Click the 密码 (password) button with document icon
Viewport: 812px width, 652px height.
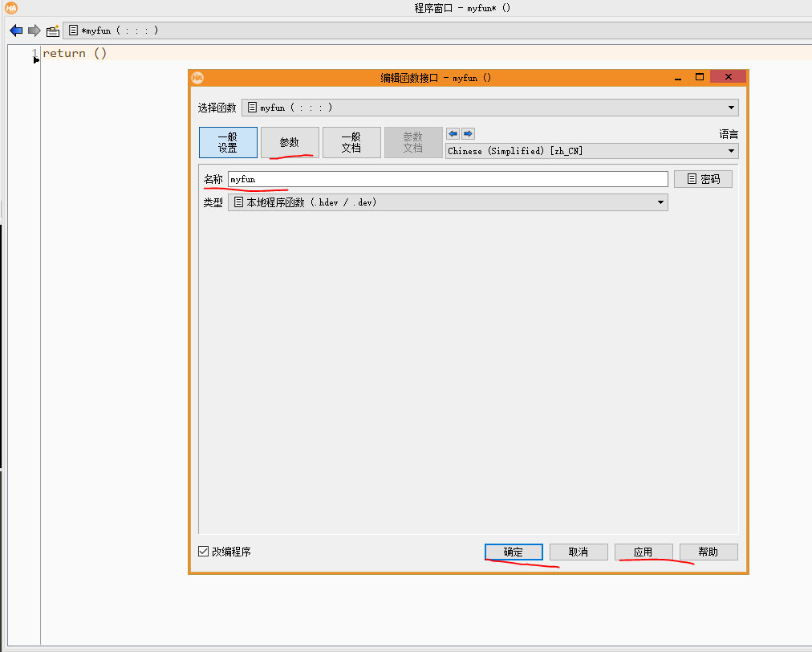tap(703, 178)
